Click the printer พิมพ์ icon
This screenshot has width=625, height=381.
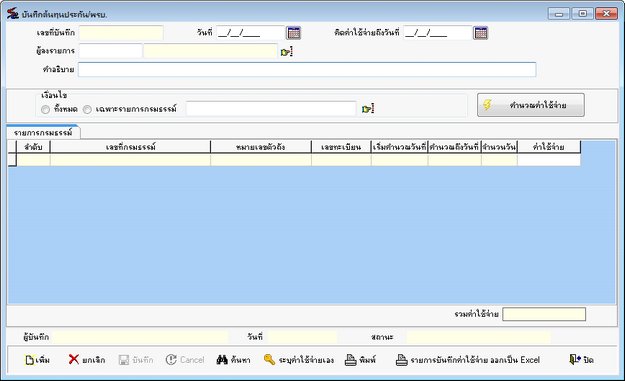(x=351, y=360)
